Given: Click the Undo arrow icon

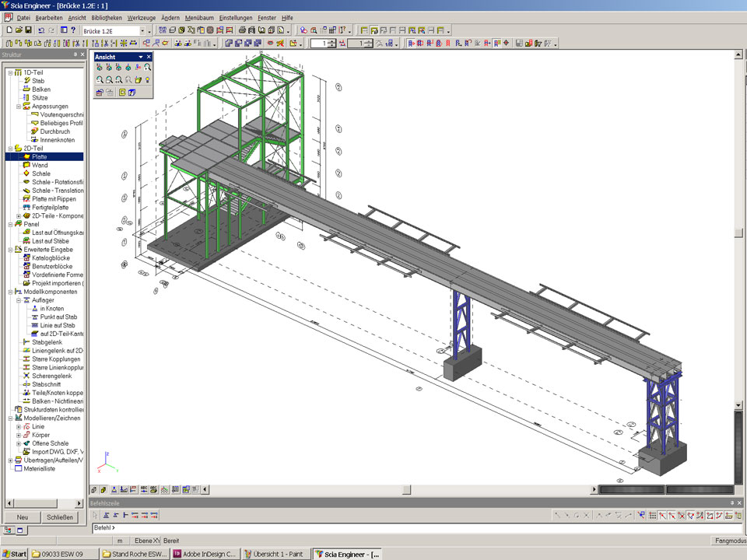Looking at the screenshot, I should [42, 30].
